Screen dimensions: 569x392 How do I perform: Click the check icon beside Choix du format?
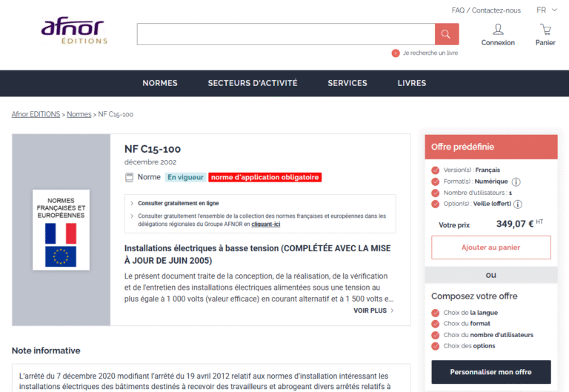tap(436, 324)
